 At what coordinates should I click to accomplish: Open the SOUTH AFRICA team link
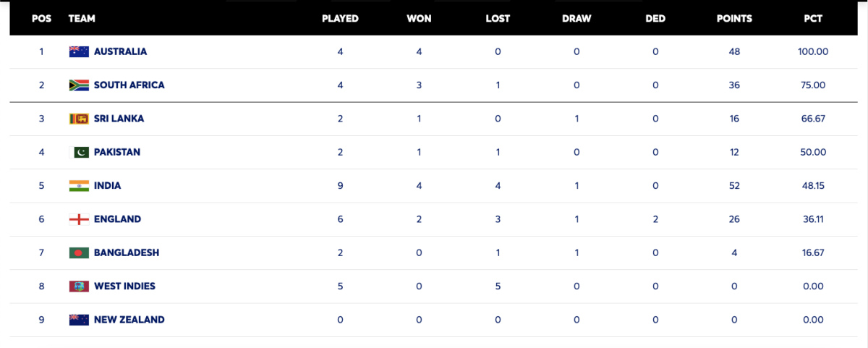pyautogui.click(x=129, y=85)
